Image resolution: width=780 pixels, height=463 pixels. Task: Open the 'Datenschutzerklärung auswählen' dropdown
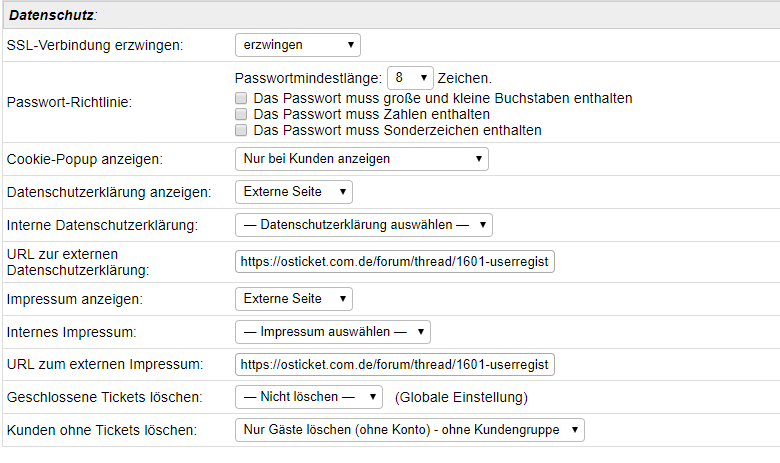coord(363,225)
